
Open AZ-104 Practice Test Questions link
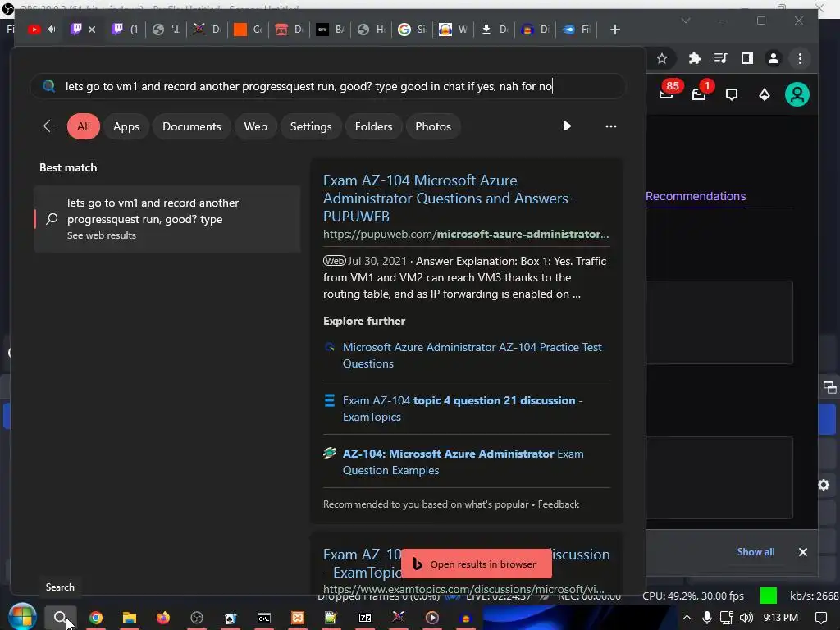coord(472,355)
